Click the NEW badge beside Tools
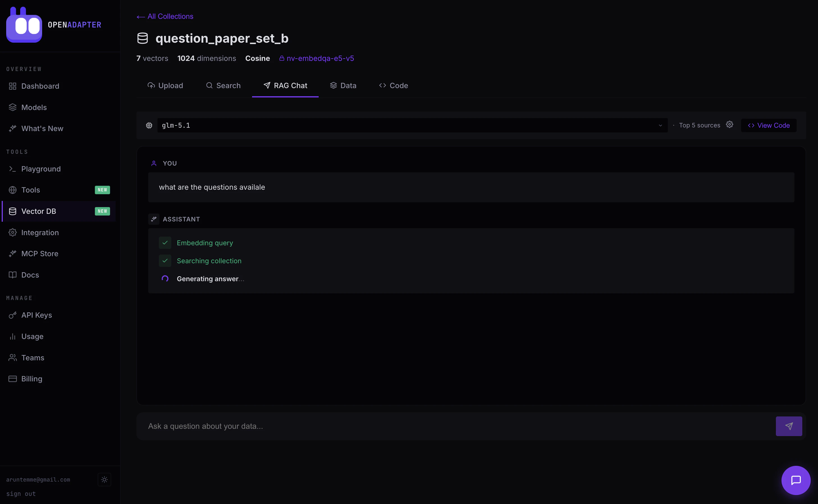 click(102, 190)
